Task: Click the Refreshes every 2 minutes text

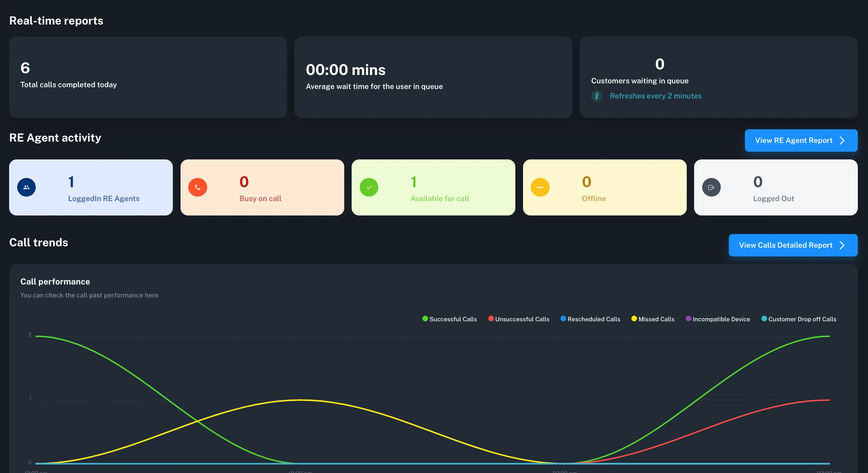Action: (656, 96)
